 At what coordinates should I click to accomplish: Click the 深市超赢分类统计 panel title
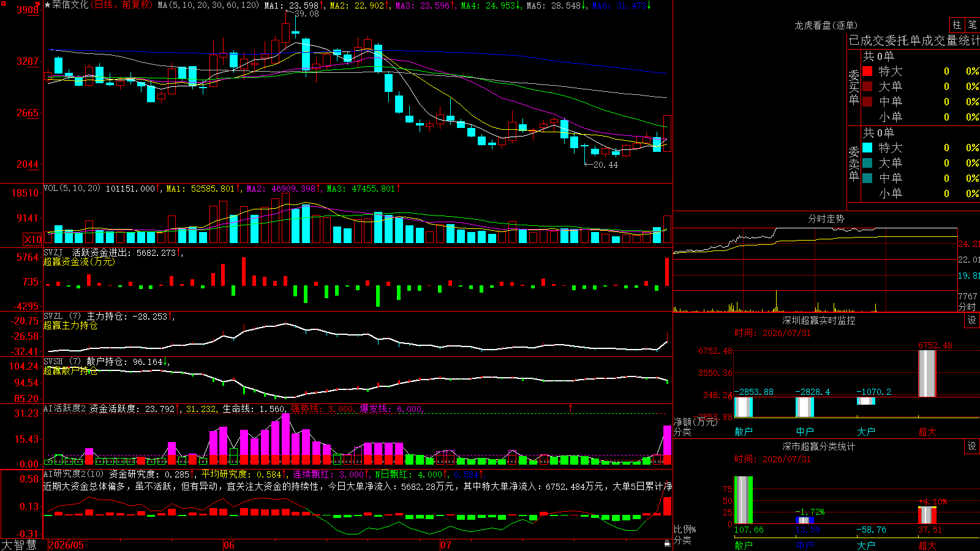click(818, 446)
